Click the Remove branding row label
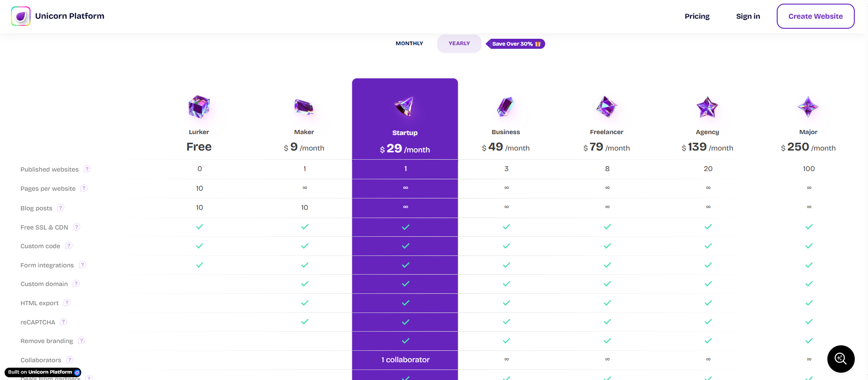This screenshot has height=380, width=868. click(x=47, y=341)
